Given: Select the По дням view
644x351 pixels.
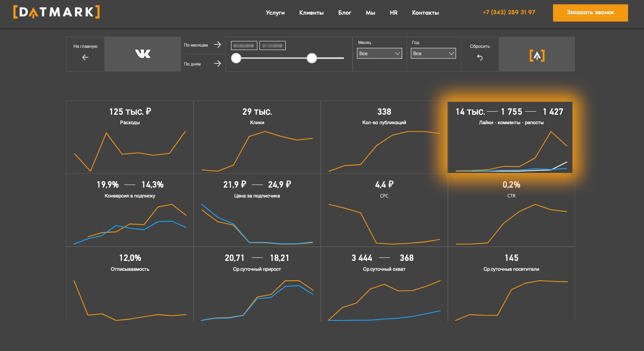Looking at the screenshot, I should click(192, 64).
